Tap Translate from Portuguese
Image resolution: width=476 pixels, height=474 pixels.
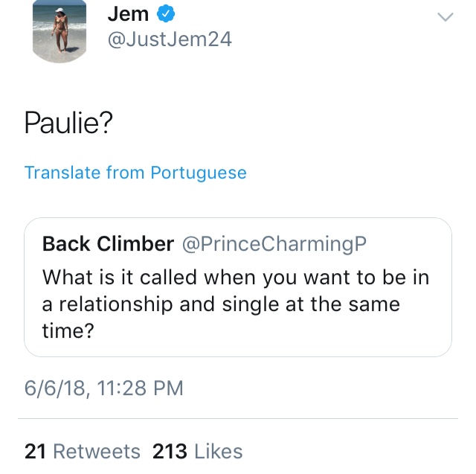(x=135, y=173)
